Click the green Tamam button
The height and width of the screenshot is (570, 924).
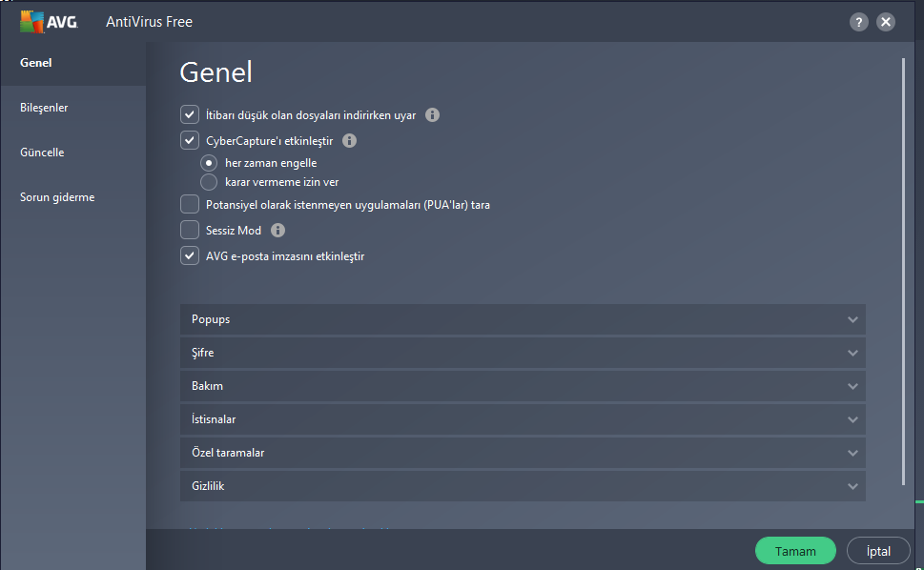coord(795,551)
